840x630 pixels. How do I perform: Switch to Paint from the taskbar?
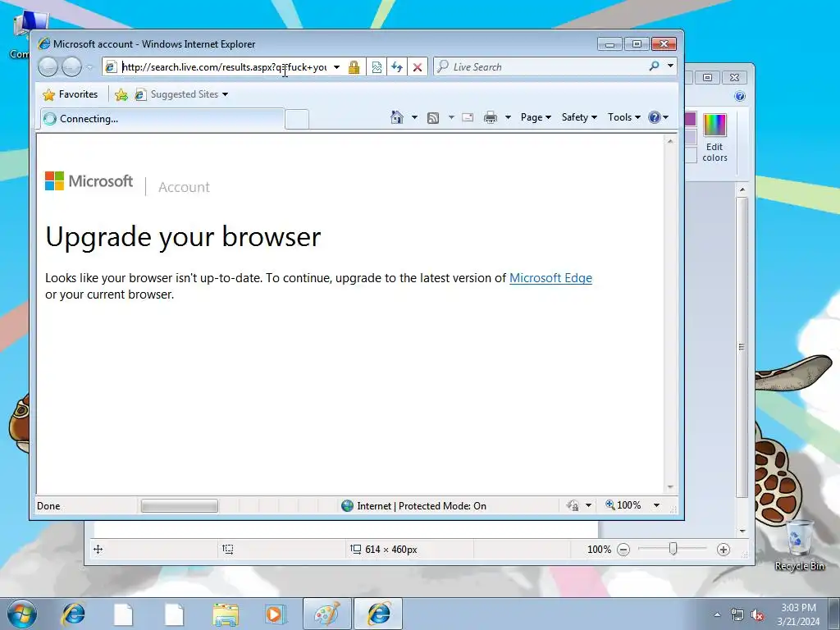click(x=326, y=614)
